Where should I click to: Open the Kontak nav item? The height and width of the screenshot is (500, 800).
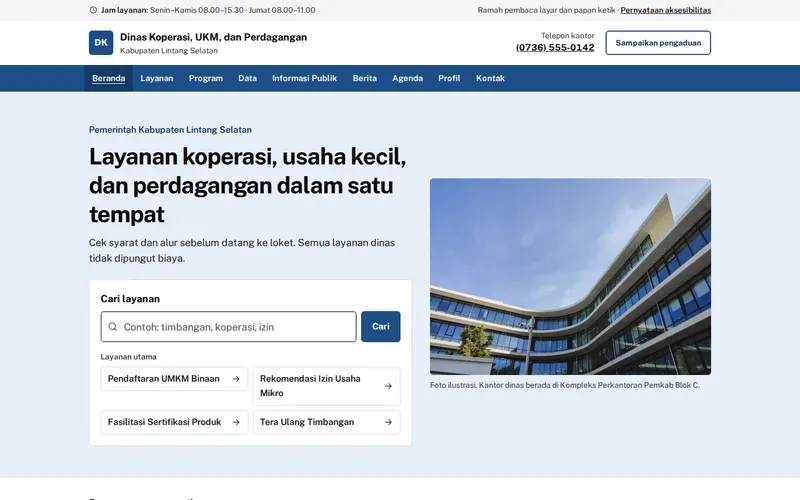(x=490, y=79)
